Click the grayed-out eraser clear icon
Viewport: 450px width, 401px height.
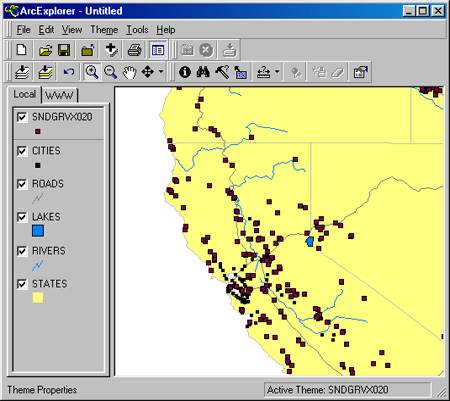tap(337, 72)
